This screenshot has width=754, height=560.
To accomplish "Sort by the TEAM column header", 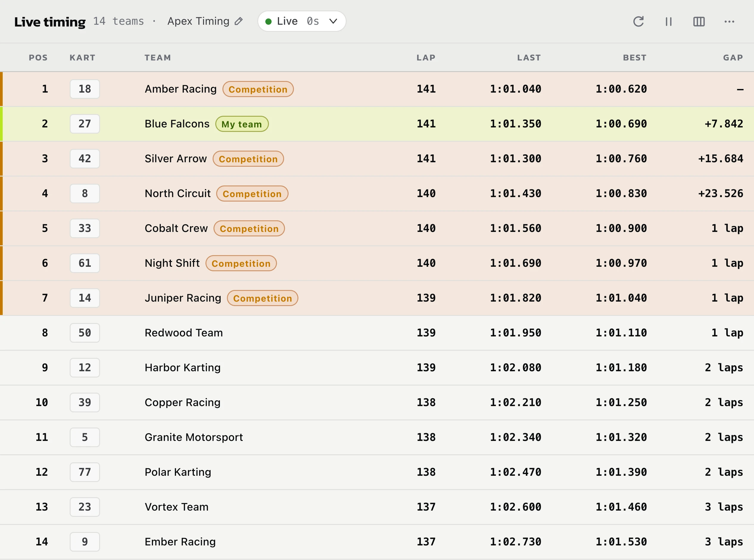I will point(158,58).
